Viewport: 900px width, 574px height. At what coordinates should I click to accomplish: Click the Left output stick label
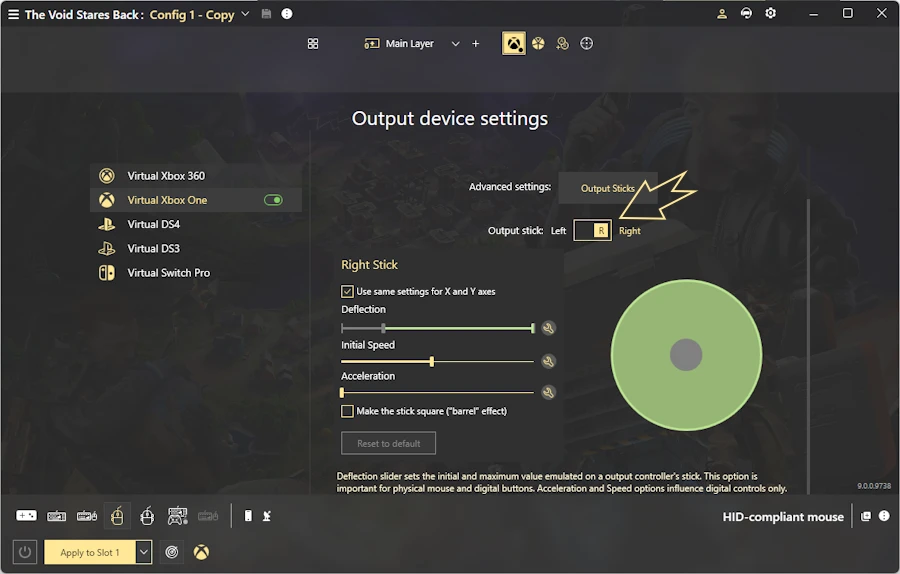pos(558,231)
